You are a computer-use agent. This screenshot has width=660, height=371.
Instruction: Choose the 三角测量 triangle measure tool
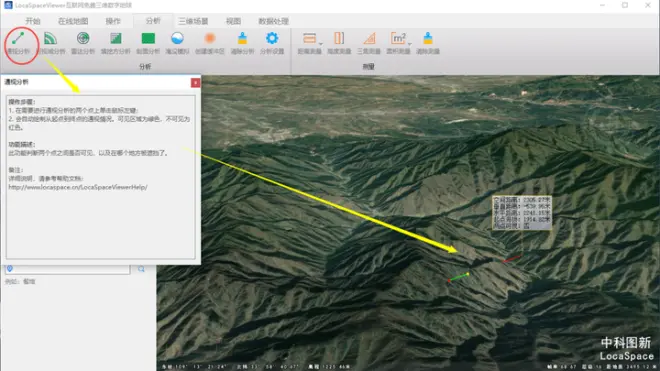coord(369,43)
